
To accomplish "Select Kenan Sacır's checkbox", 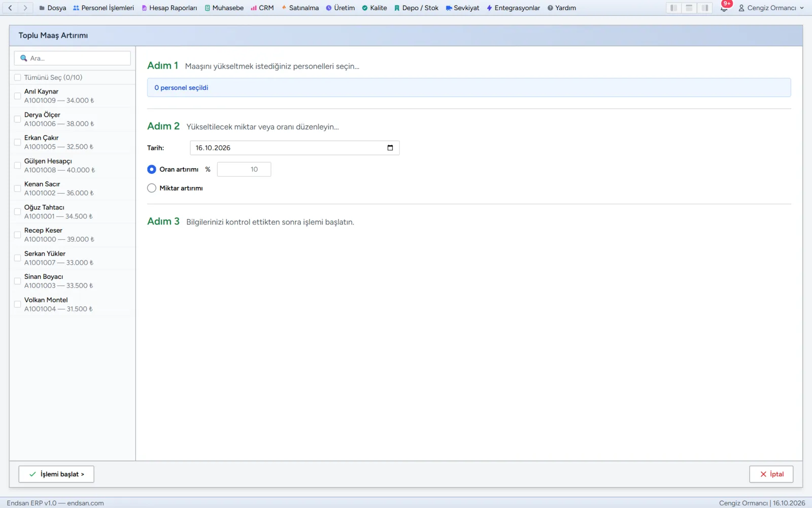I will (18, 188).
